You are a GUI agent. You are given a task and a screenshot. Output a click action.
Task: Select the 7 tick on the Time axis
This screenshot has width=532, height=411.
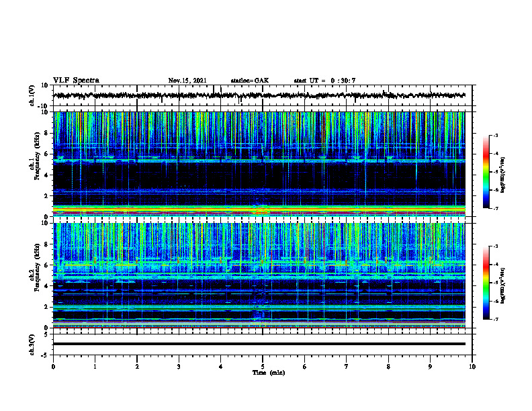coord(347,367)
